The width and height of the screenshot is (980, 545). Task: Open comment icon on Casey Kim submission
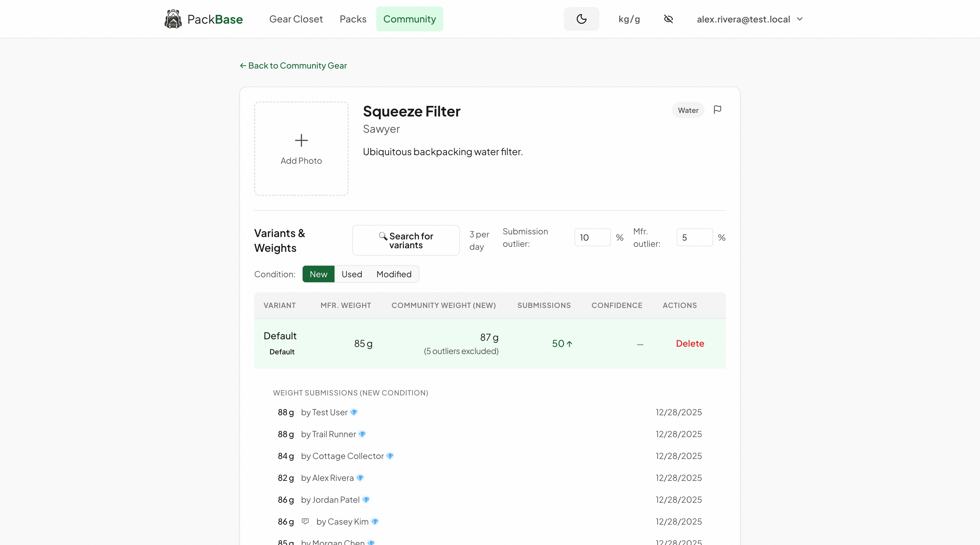coord(305,521)
